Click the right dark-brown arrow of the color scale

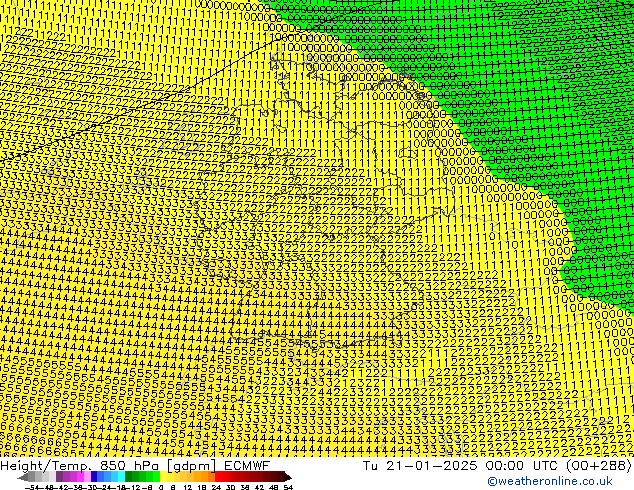(288, 477)
